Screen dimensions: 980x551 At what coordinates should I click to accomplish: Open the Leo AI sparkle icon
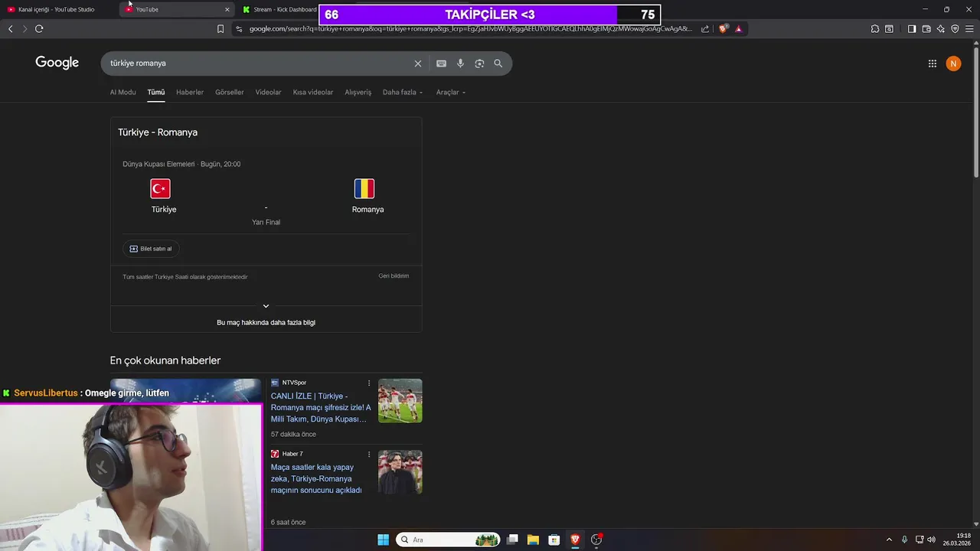[941, 29]
